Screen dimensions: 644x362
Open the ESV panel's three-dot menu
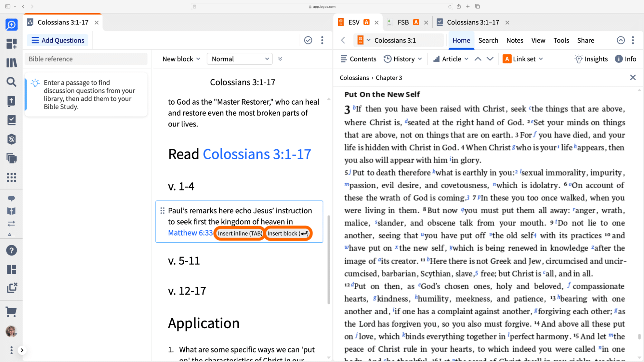[x=633, y=40]
